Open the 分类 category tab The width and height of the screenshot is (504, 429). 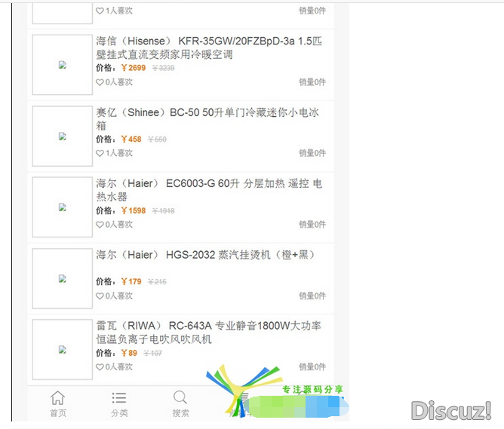(119, 403)
